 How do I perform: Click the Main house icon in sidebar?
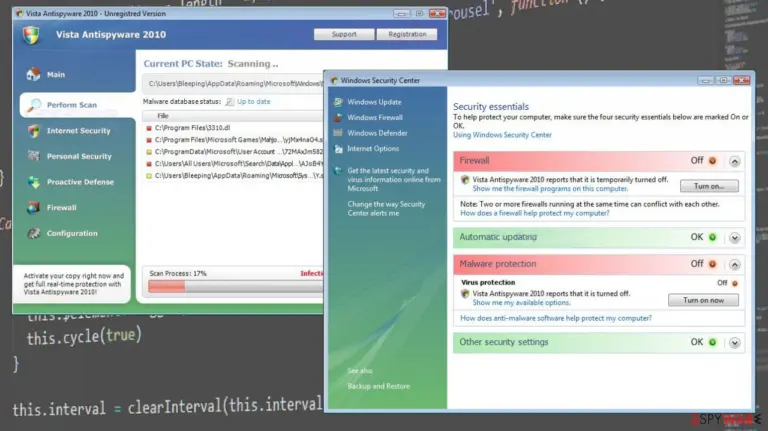tap(33, 74)
